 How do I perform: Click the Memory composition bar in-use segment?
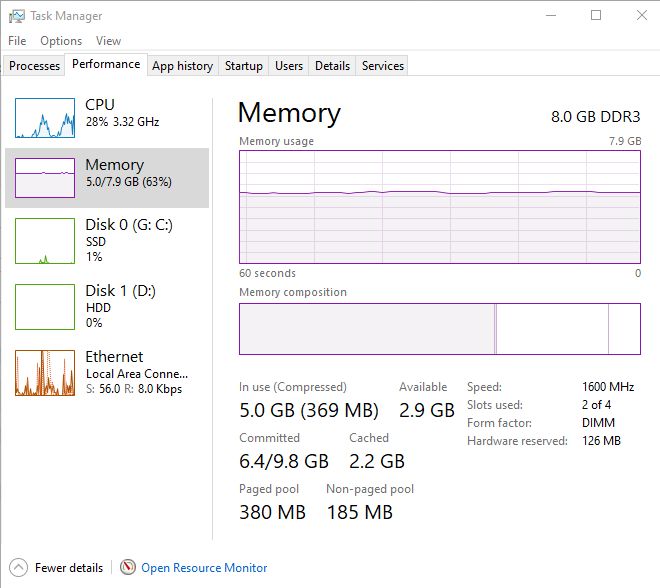coord(367,329)
